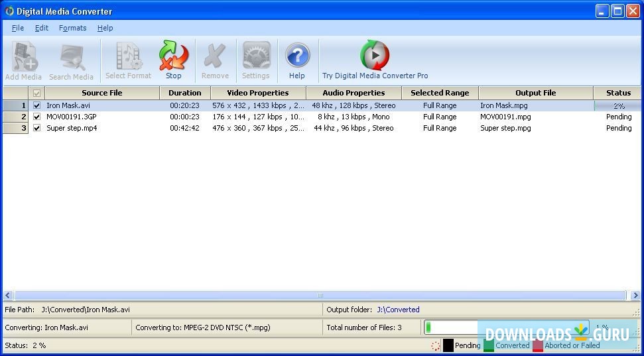Click the spinning busy indicator icon
The height and width of the screenshot is (356, 644).
point(436,346)
